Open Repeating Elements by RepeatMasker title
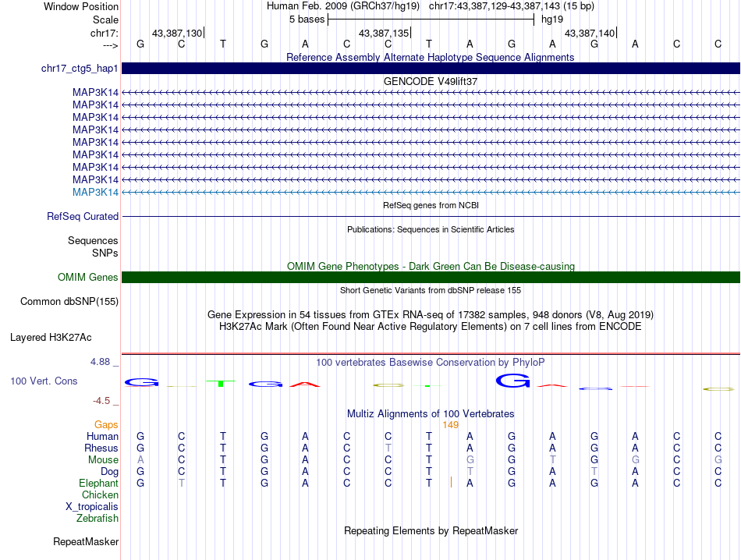Image resolution: width=741 pixels, height=560 pixels. click(431, 530)
